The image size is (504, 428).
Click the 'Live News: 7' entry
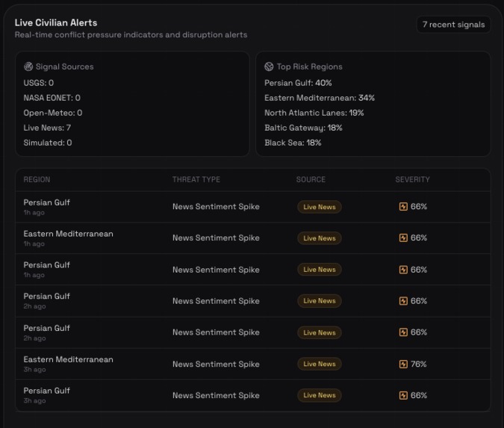pyautogui.click(x=47, y=128)
